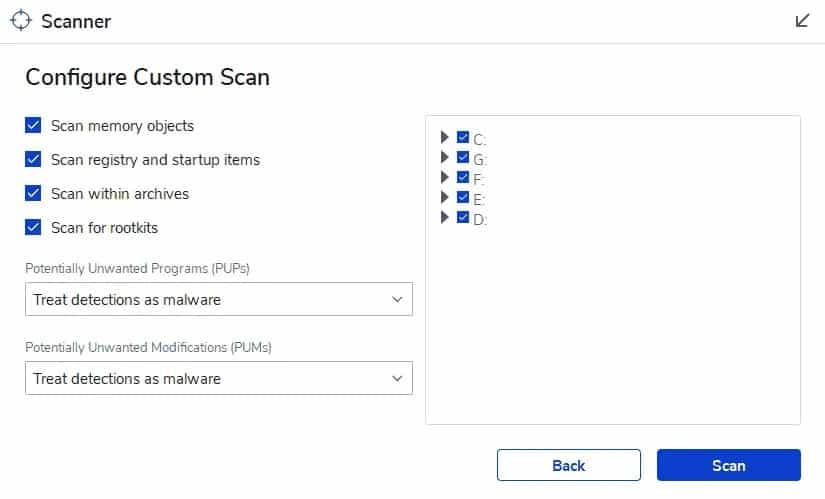Uncheck Scan for rootkits option
Image resolution: width=825 pixels, height=499 pixels.
33,228
